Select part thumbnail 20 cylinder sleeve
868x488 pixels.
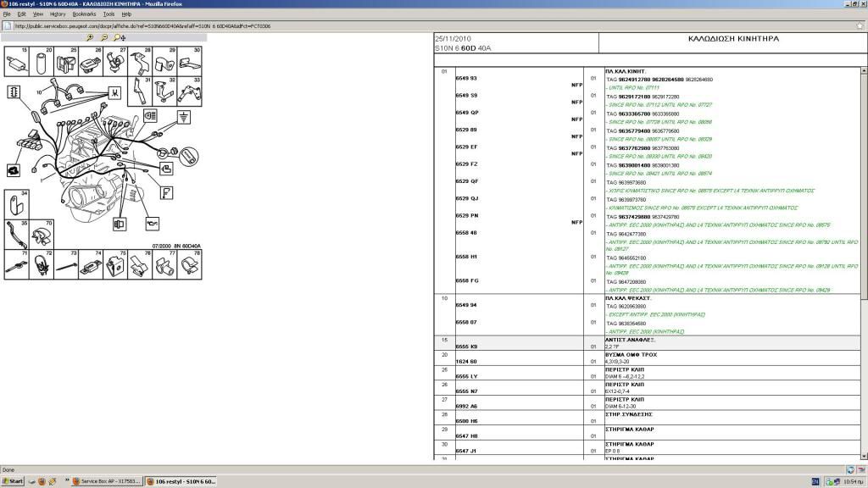coord(42,61)
